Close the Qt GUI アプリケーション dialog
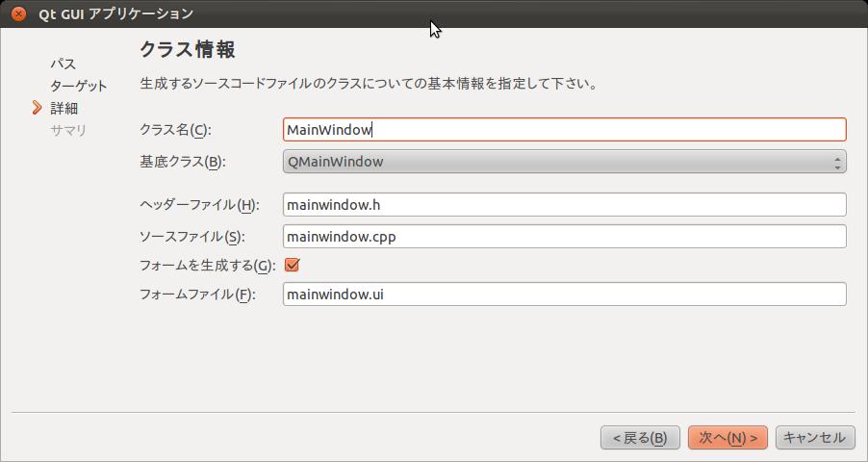 coord(18,13)
